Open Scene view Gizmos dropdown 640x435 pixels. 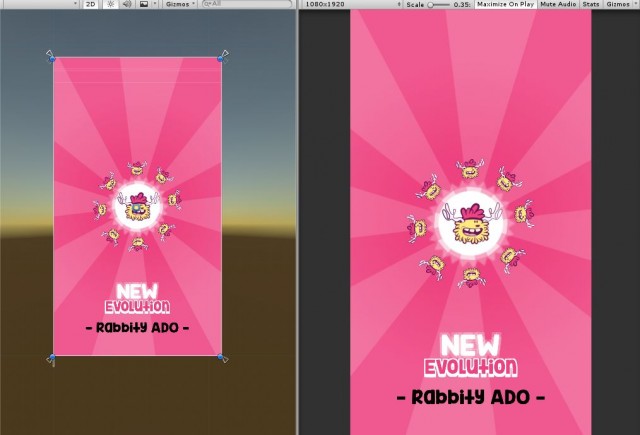(180, 4)
